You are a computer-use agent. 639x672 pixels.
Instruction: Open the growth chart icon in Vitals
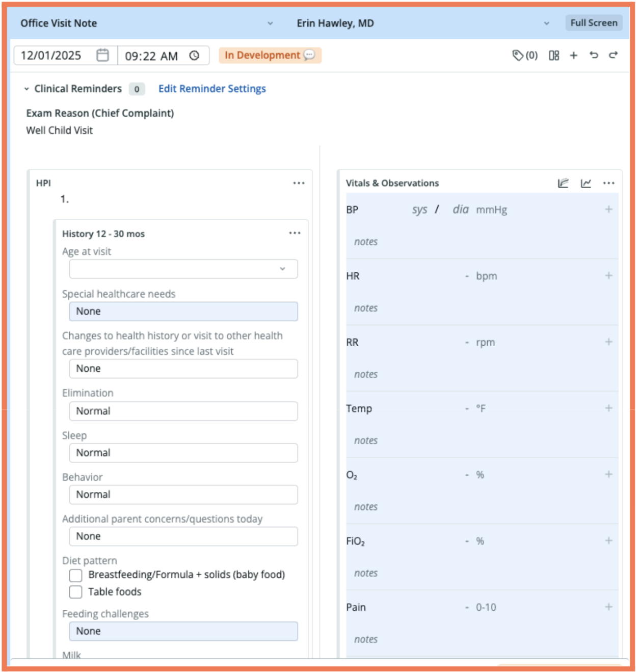point(563,183)
